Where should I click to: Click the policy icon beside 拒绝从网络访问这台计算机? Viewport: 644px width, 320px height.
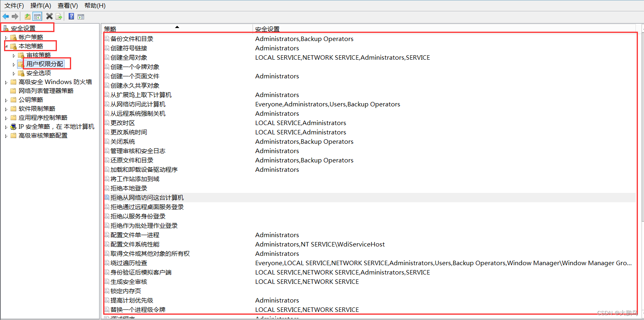coord(107,197)
